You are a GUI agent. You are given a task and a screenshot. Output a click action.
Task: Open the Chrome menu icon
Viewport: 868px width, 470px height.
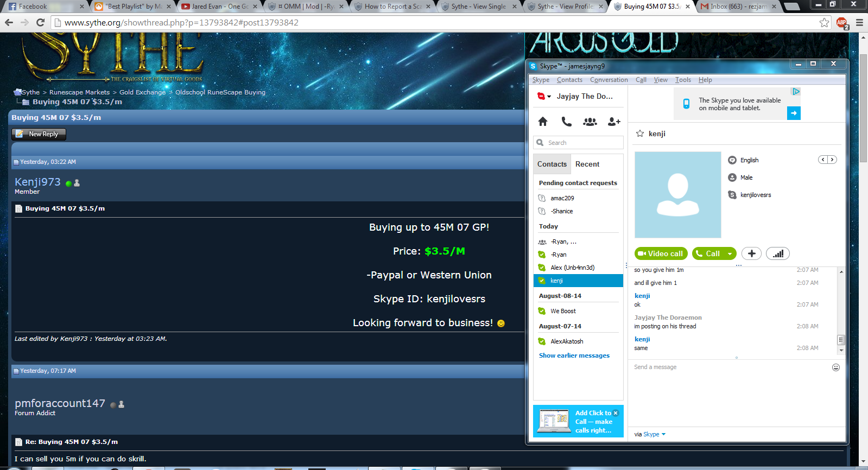click(859, 22)
